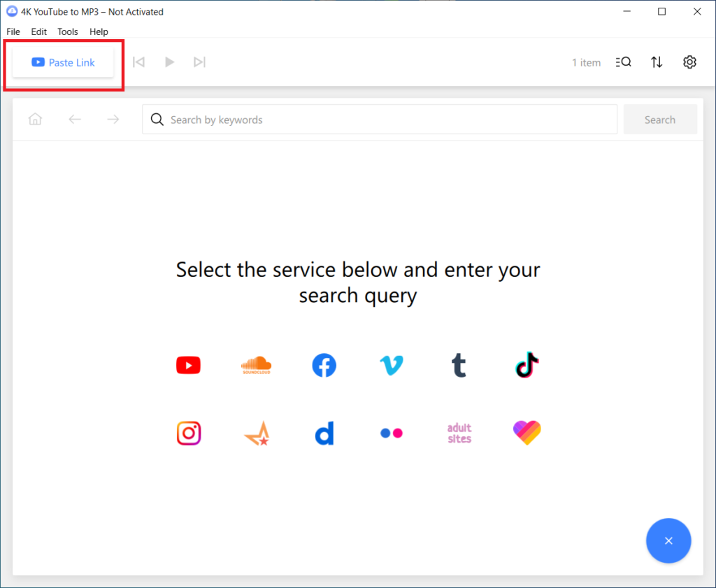Open the Help menu
Image resolution: width=716 pixels, height=588 pixels.
pyautogui.click(x=99, y=31)
